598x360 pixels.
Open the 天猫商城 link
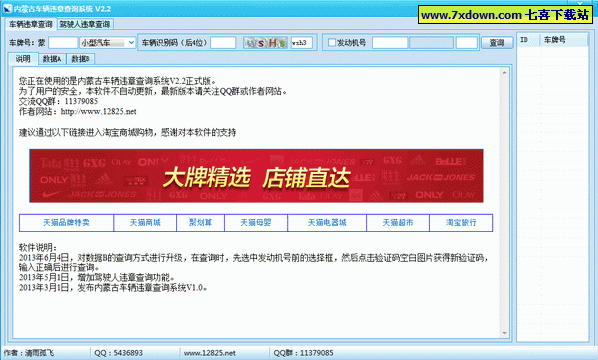pos(145,223)
